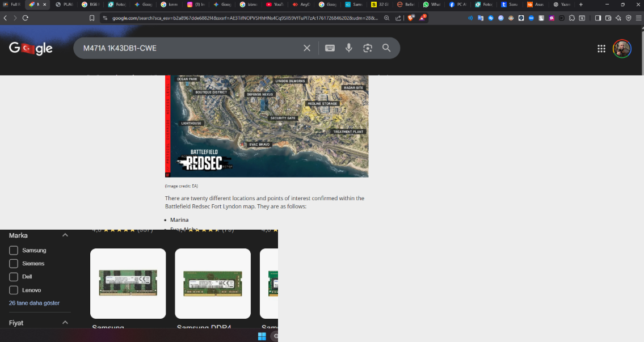
Task: Toggle the browser sidebar panel
Action: coord(598,18)
